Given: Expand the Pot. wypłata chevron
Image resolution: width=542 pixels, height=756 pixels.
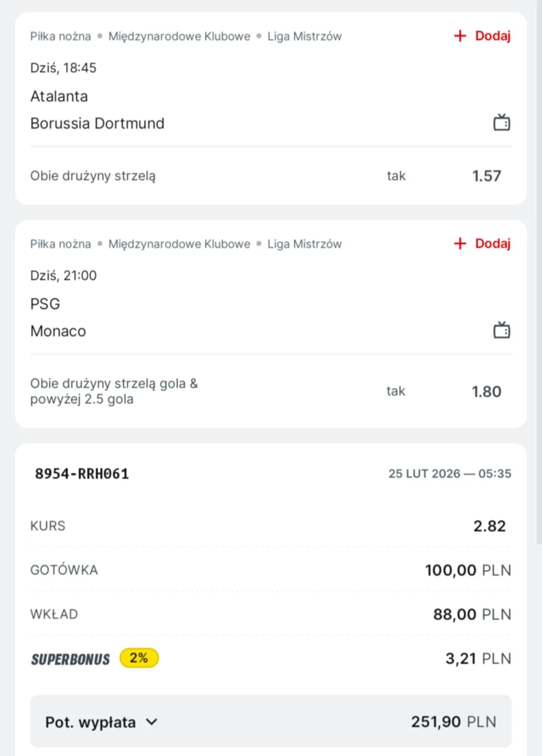Looking at the screenshot, I should (152, 722).
